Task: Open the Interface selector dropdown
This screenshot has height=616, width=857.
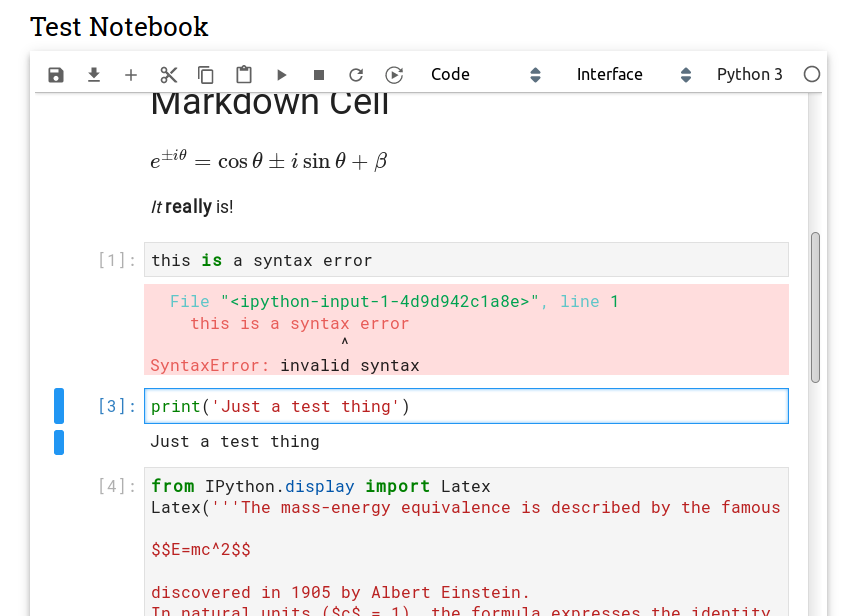Action: pyautogui.click(x=634, y=75)
